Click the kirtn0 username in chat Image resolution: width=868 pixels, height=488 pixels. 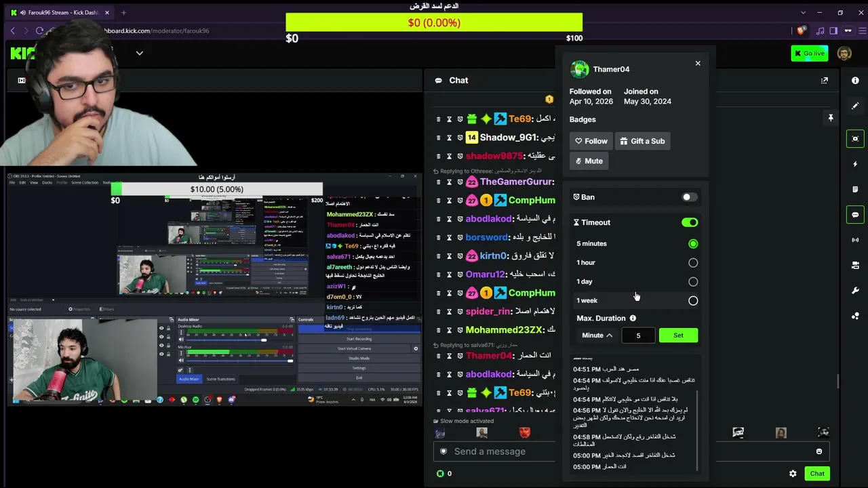coord(493,256)
